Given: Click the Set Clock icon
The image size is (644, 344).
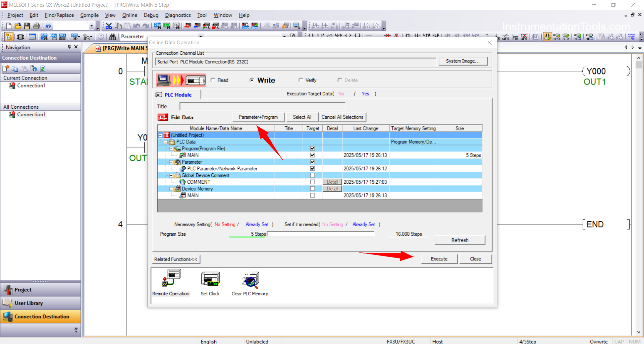Looking at the screenshot, I should point(210,279).
